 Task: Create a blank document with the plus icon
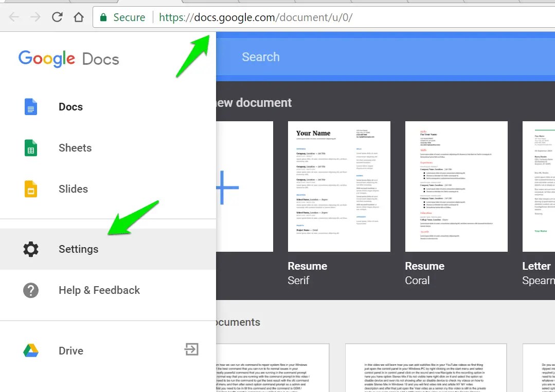click(228, 189)
